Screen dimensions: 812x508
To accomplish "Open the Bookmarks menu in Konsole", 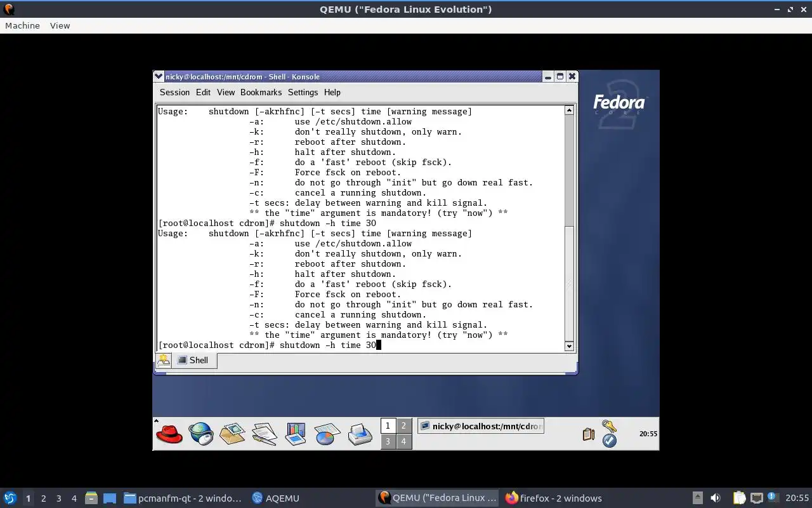I will point(261,92).
